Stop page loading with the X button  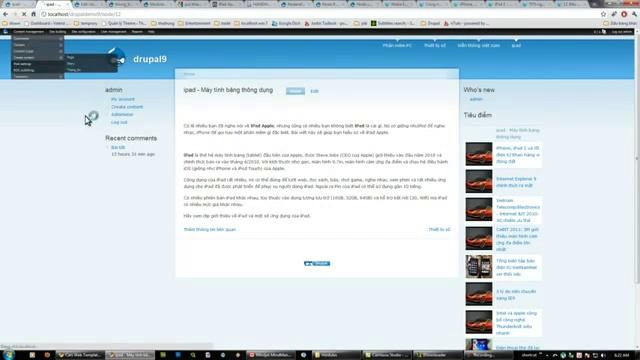(24, 14)
